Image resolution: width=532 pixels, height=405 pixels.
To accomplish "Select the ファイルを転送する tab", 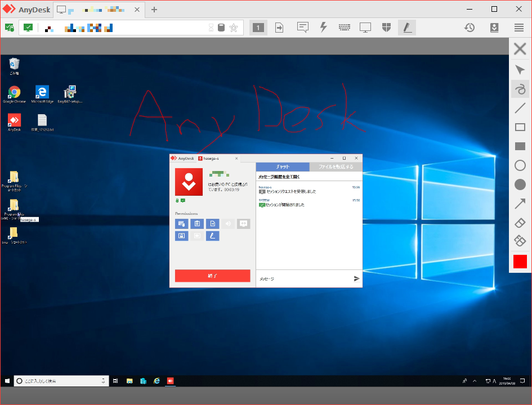I will click(336, 166).
